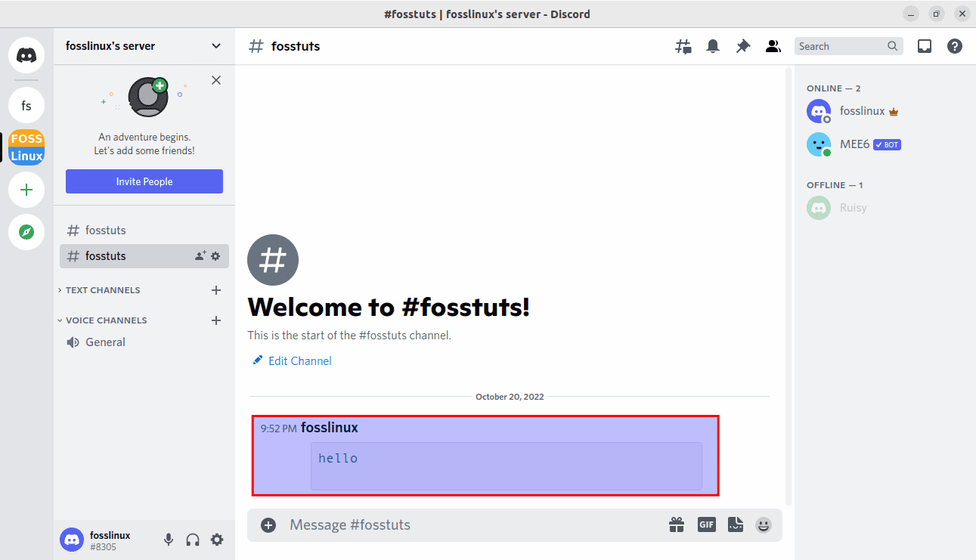The width and height of the screenshot is (976, 560).
Task: Open the inbox
Action: click(925, 46)
